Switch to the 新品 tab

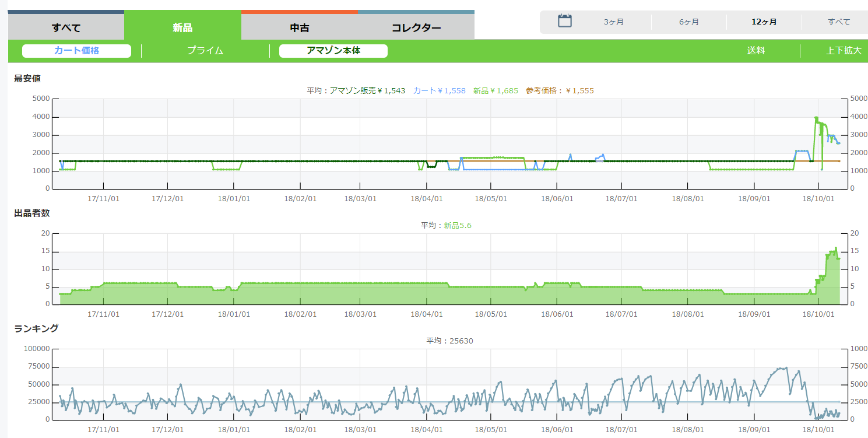click(x=182, y=27)
